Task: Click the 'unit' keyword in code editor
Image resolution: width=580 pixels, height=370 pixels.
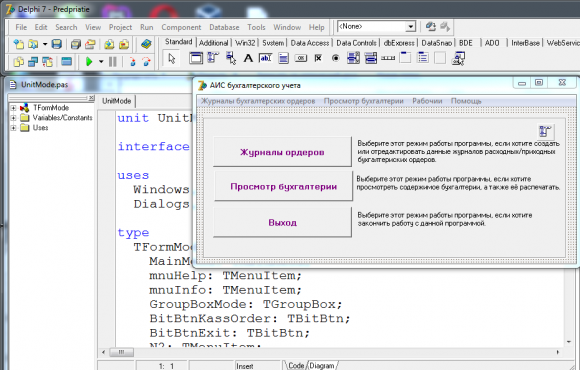Action: (x=133, y=118)
